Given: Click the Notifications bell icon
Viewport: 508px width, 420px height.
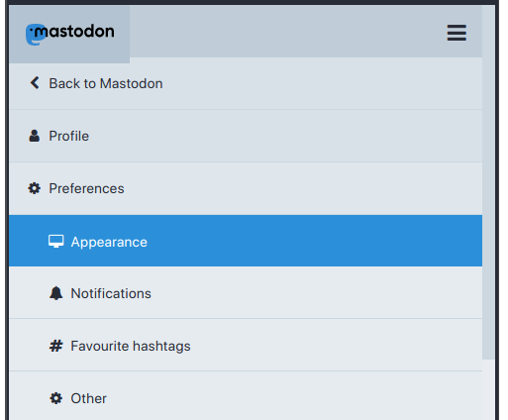Looking at the screenshot, I should click(x=56, y=293).
